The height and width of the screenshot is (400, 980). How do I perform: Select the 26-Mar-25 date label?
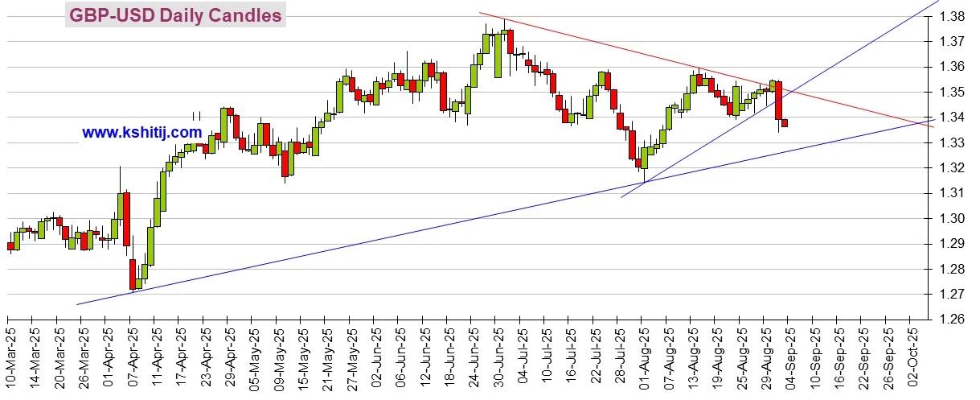pyautogui.click(x=82, y=360)
